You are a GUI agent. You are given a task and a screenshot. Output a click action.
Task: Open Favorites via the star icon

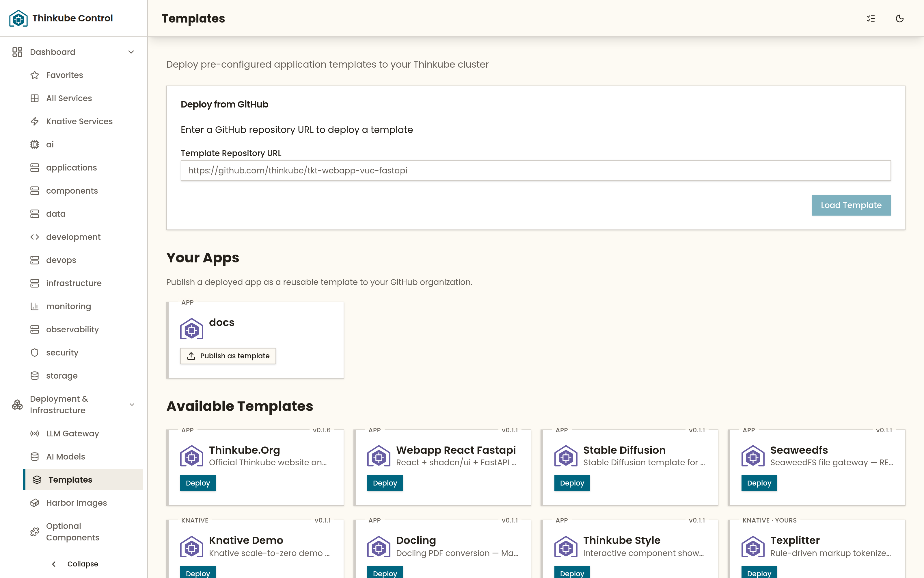point(35,75)
